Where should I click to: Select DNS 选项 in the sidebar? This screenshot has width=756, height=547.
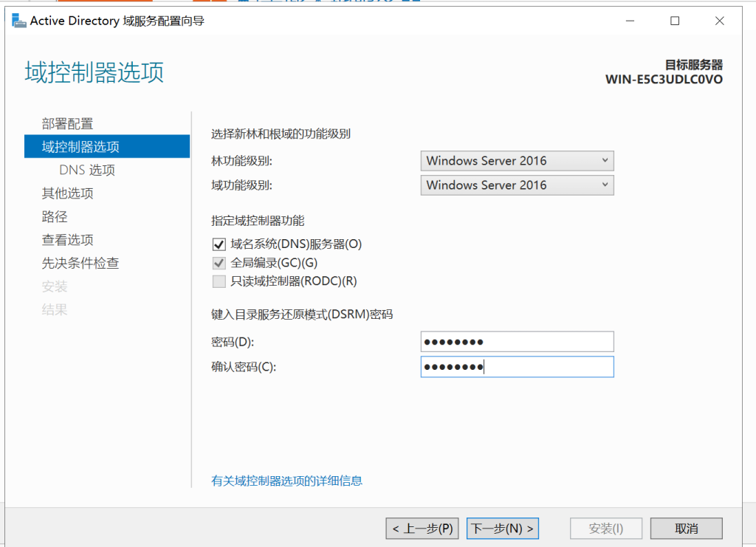[x=87, y=170]
